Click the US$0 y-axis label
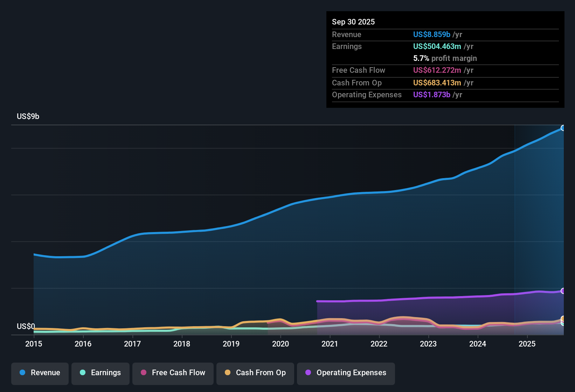The width and height of the screenshot is (575, 392). point(26,327)
